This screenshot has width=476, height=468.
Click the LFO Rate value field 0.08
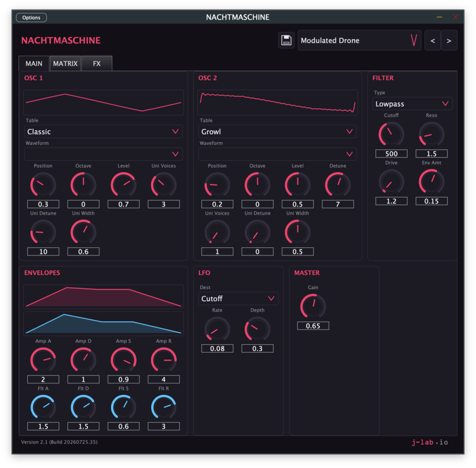[217, 348]
